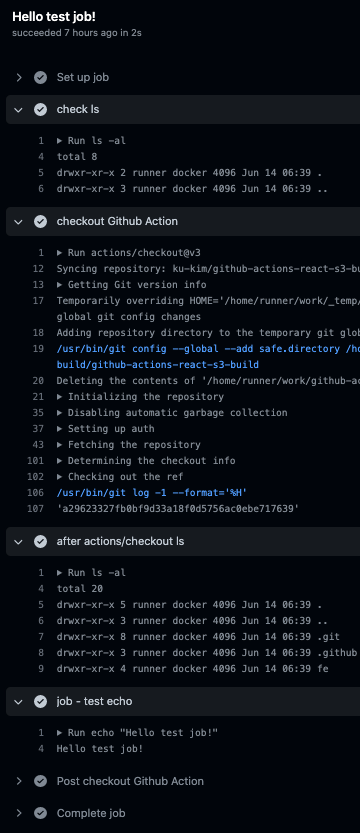The height and width of the screenshot is (833, 360).
Task: Collapse the after actions/checkout ls chevron
Action: pyautogui.click(x=19, y=541)
